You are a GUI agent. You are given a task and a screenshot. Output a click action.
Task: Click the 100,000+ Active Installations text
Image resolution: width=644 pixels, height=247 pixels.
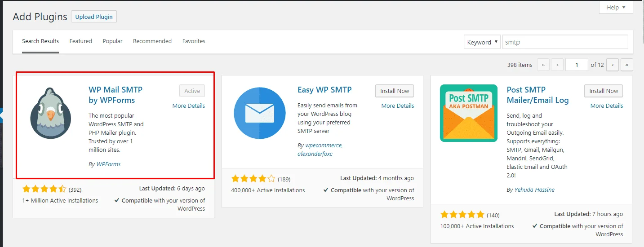tap(477, 226)
